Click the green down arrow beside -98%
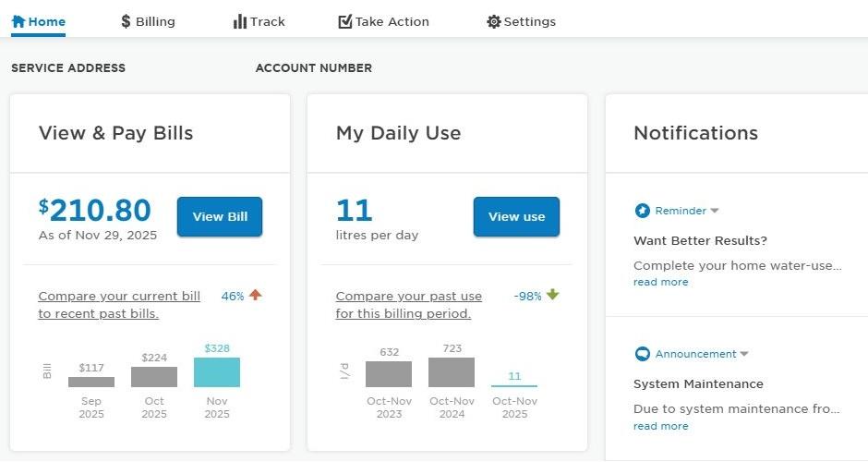The image size is (868, 462). (x=553, y=296)
